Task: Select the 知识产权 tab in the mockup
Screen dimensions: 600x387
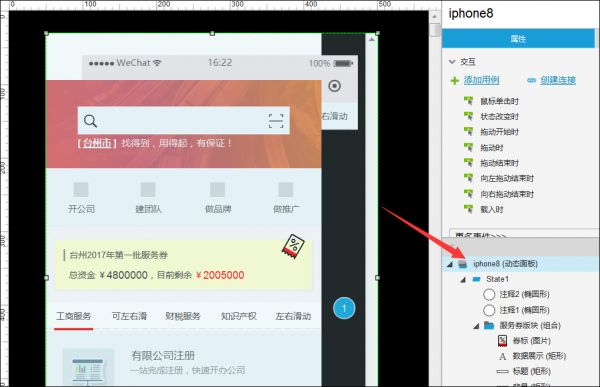Action: [x=239, y=316]
